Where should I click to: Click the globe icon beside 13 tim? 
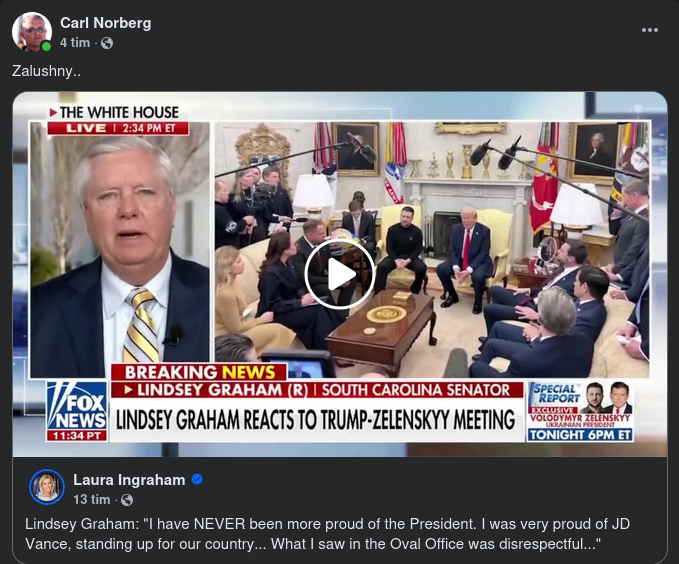coord(127,500)
